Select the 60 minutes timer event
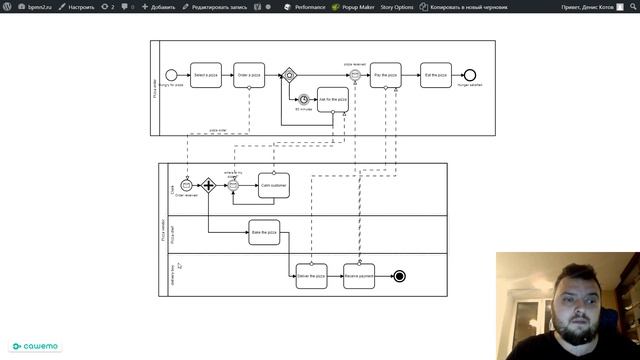The image size is (640, 360). click(304, 100)
